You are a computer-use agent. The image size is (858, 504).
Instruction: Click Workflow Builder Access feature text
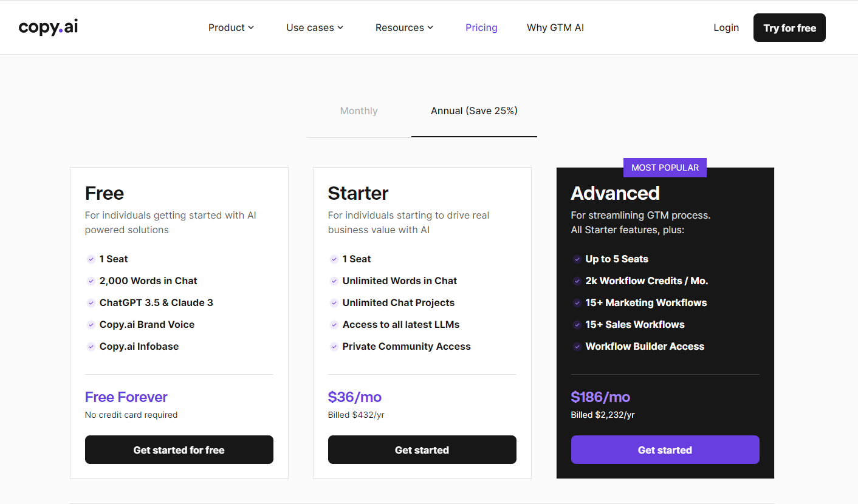(x=645, y=346)
